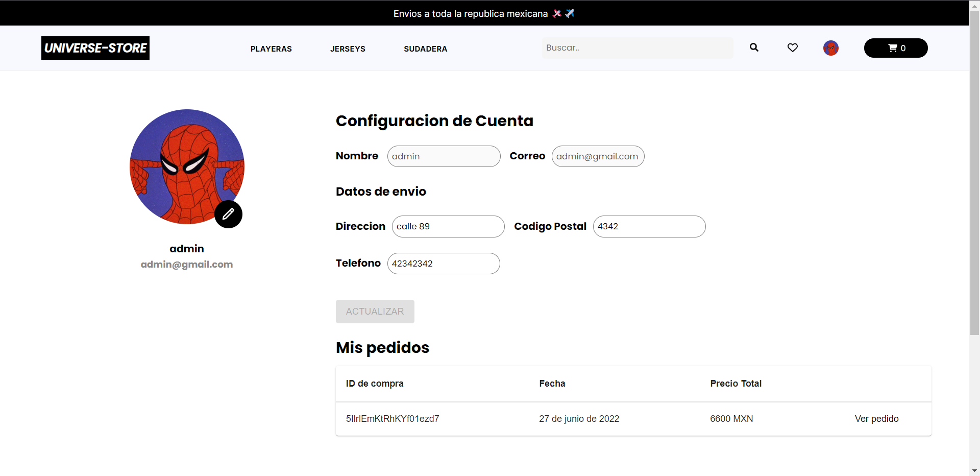Edit the Telefono field

444,264
